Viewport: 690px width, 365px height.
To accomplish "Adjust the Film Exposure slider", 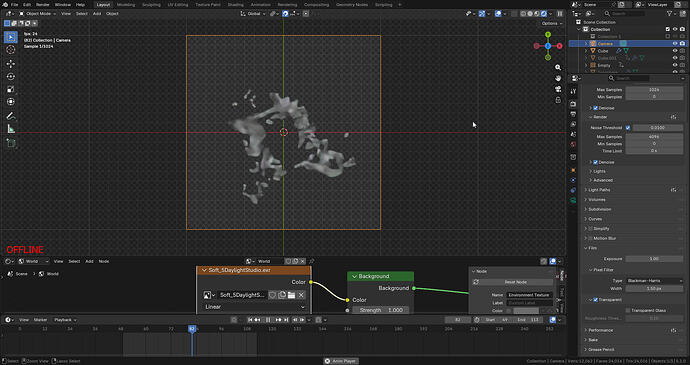I will (x=654, y=259).
